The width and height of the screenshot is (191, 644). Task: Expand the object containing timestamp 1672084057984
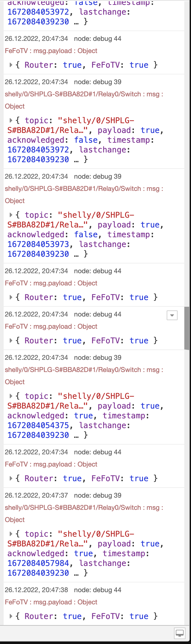pos(11,534)
